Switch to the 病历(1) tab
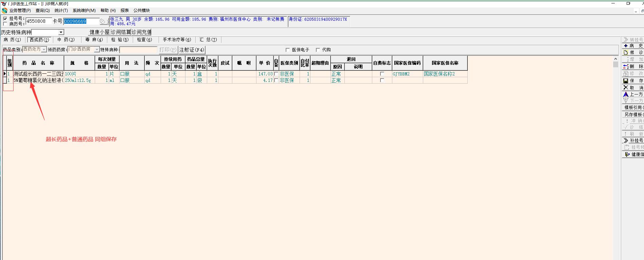This screenshot has height=260, width=644. click(x=12, y=40)
